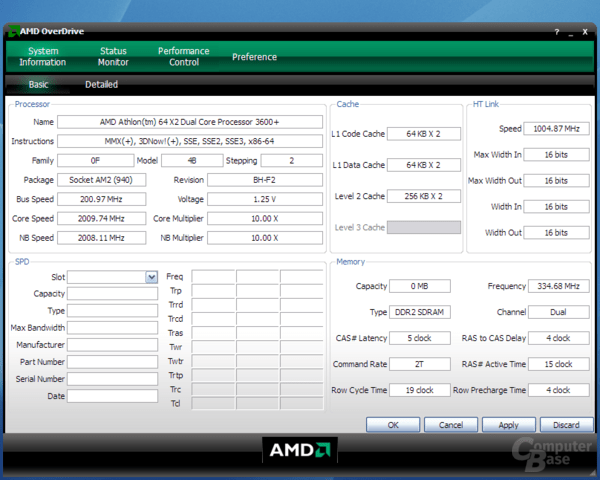This screenshot has width=600, height=480.
Task: Click the HT Link Width In value
Action: 556,207
